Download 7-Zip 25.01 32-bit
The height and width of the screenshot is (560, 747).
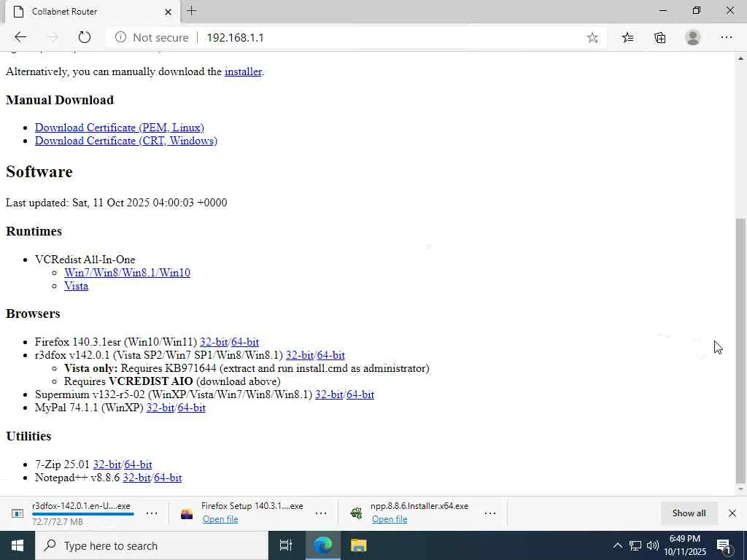coord(107,464)
